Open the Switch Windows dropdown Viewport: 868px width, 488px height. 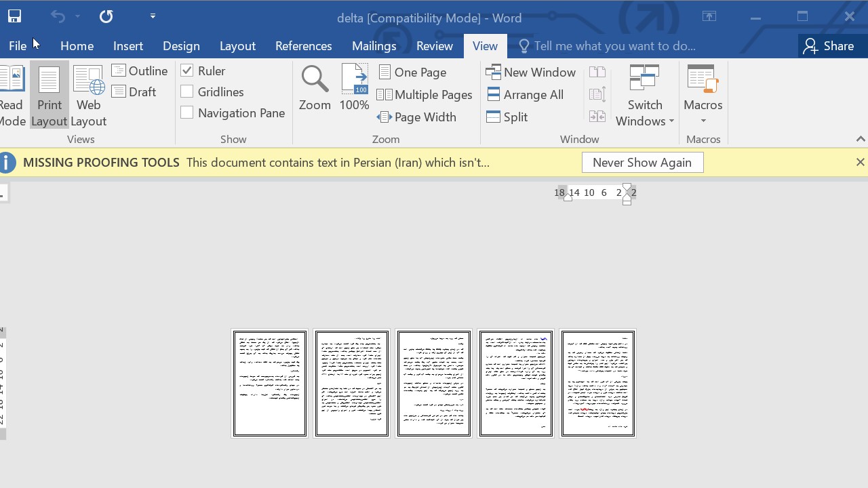tap(644, 96)
